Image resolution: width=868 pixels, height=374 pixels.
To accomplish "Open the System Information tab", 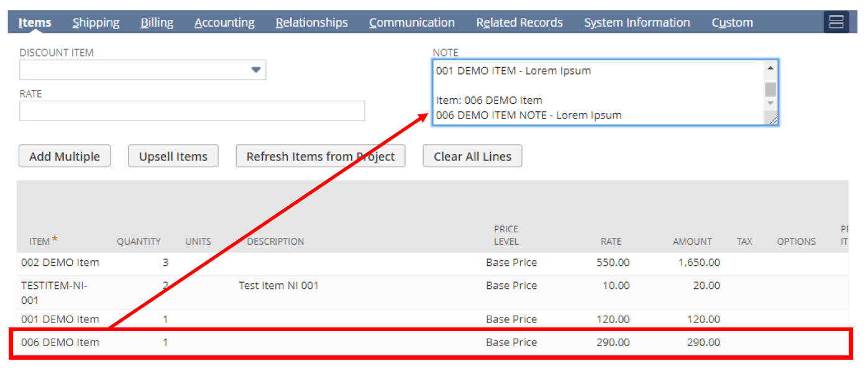I will [x=636, y=23].
